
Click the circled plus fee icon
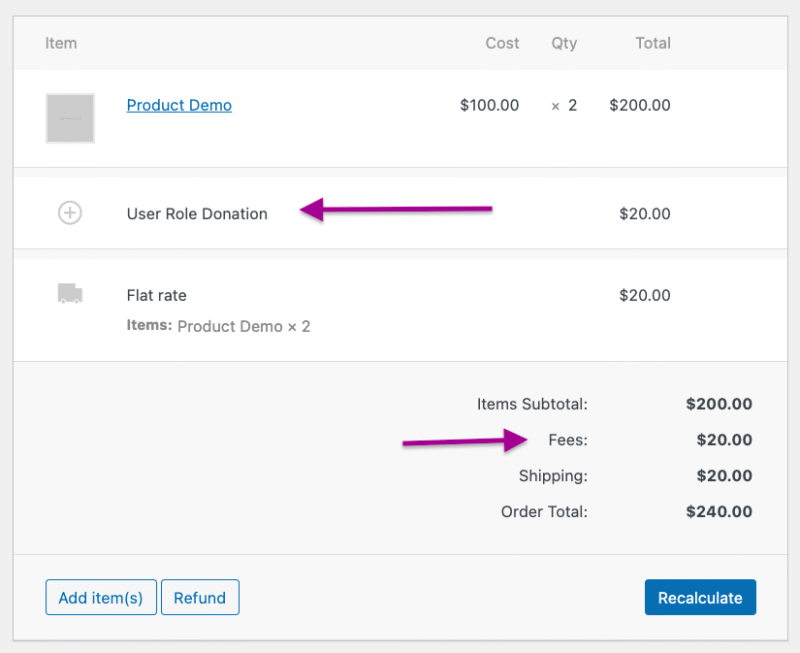tap(70, 212)
